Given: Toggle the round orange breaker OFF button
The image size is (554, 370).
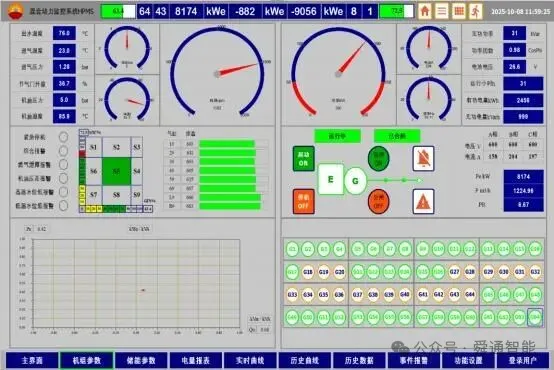Looking at the screenshot, I should [378, 201].
